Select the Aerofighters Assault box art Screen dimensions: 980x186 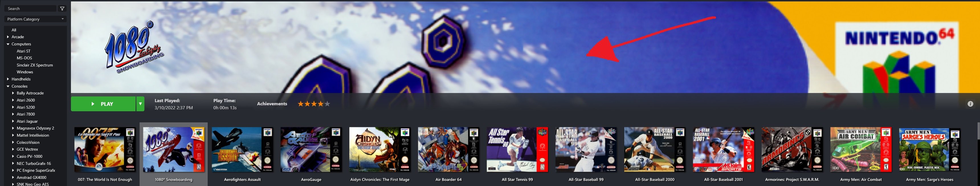(x=242, y=149)
